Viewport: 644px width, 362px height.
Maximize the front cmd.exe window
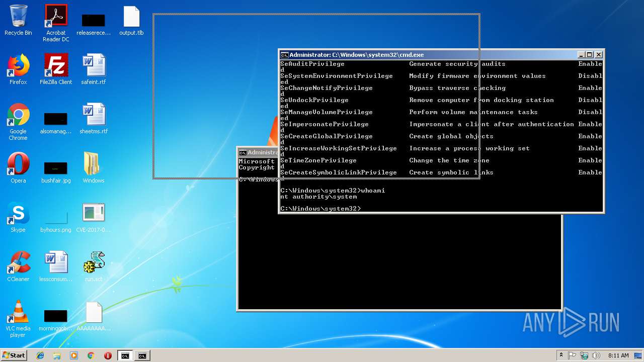point(590,55)
